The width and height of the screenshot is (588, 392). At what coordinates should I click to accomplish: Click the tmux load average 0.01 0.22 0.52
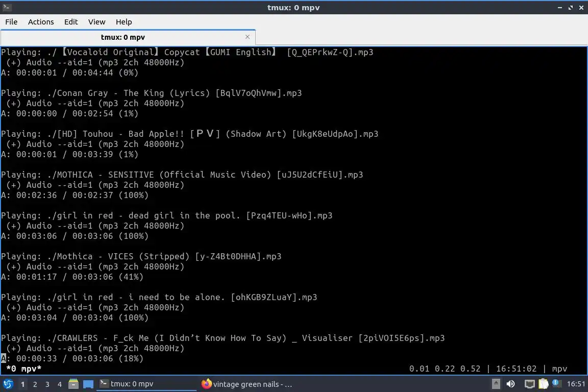pyautogui.click(x=445, y=369)
